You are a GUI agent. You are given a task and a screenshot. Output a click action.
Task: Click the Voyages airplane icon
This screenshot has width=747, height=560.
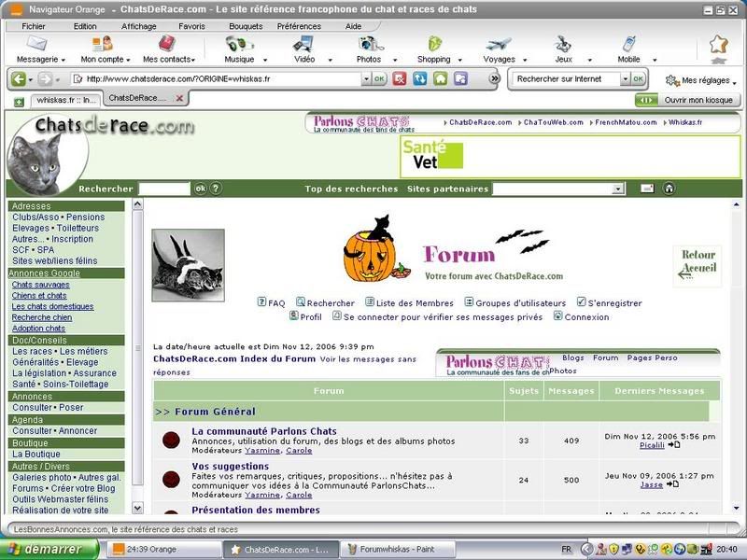click(x=499, y=45)
